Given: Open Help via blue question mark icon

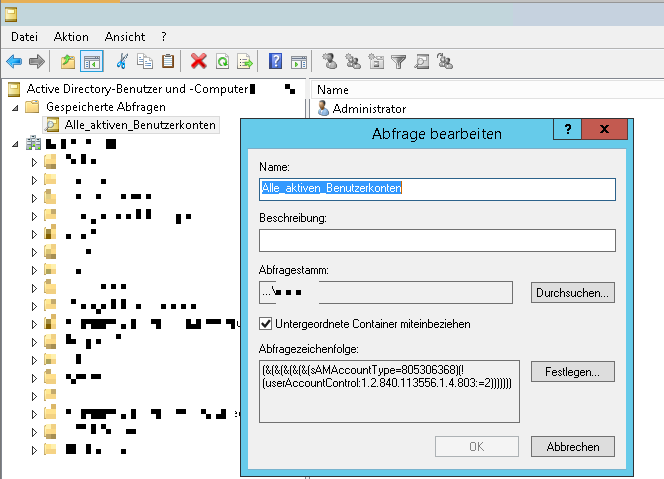Looking at the screenshot, I should pos(274,62).
